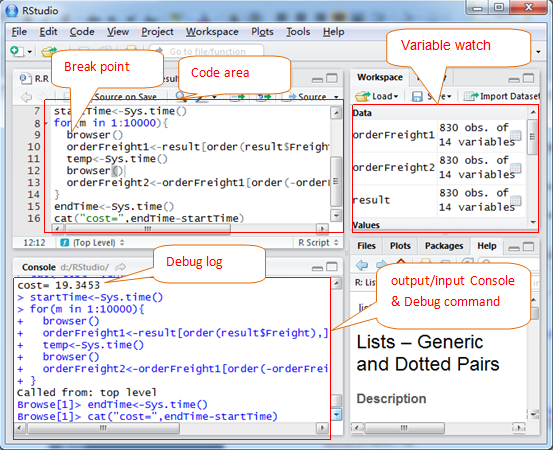
Task: Minimize the Help pane
Action: [x=514, y=248]
